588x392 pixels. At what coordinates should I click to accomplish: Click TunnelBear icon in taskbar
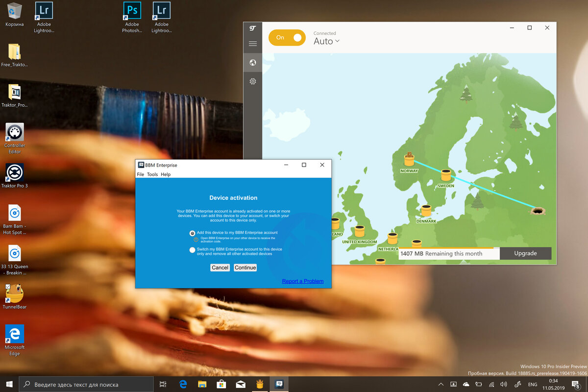(260, 384)
